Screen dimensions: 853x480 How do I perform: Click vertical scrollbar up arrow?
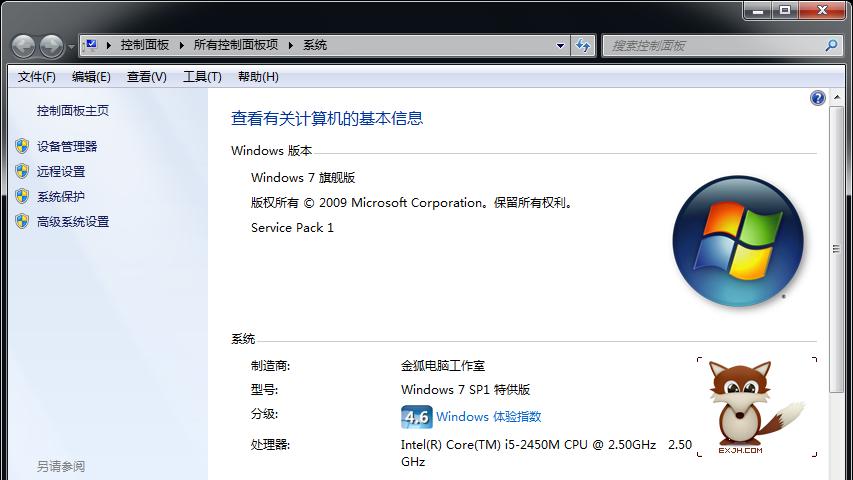coord(837,98)
